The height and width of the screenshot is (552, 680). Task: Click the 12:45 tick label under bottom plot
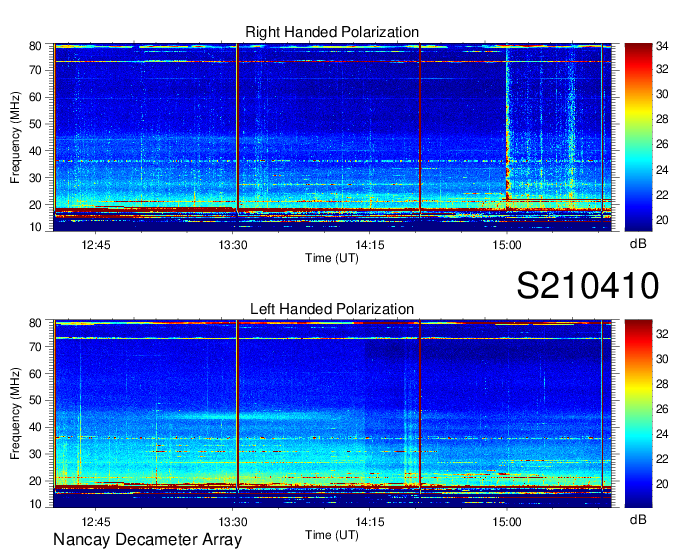[96, 522]
